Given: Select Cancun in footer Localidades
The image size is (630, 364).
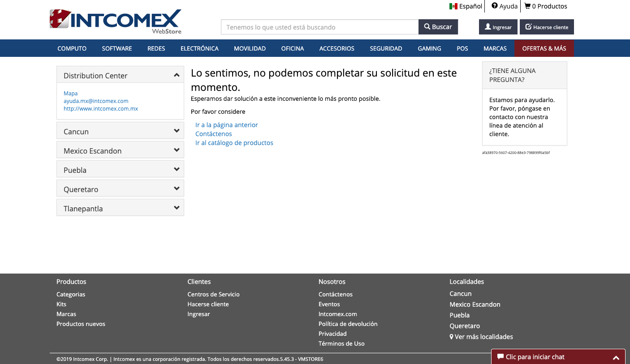Looking at the screenshot, I should [461, 294].
